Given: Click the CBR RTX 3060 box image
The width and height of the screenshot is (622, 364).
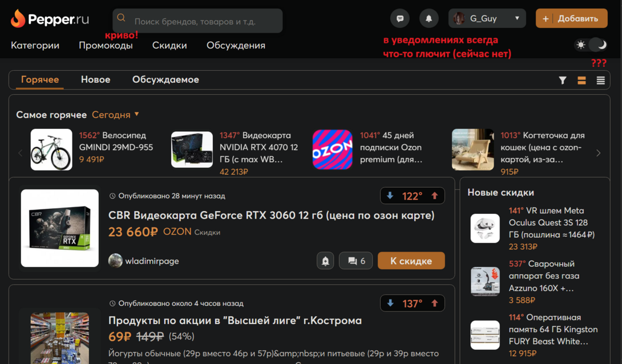Looking at the screenshot, I should [x=60, y=228].
